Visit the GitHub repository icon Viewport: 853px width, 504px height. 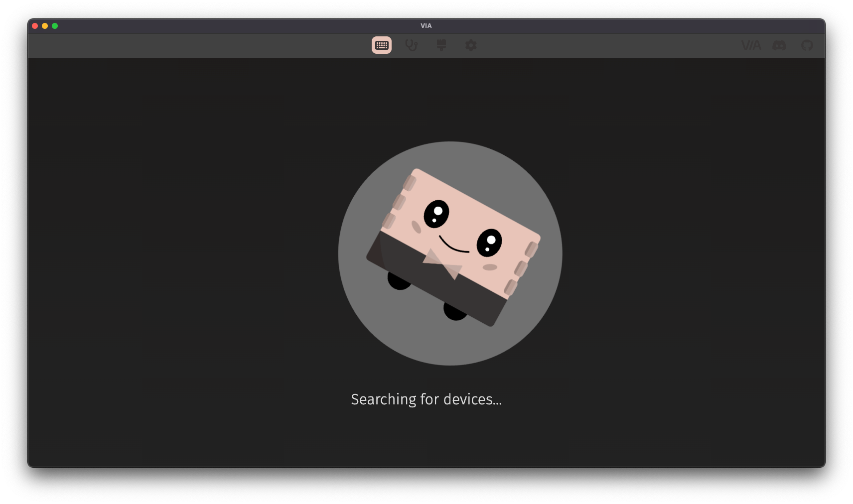click(807, 45)
